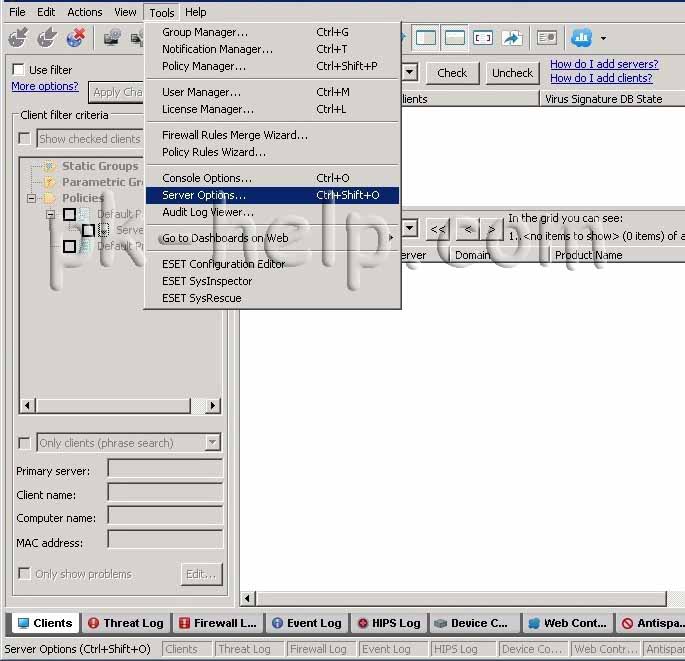Open the dropdown left of << button
The height and width of the screenshot is (661, 685).
(410, 228)
